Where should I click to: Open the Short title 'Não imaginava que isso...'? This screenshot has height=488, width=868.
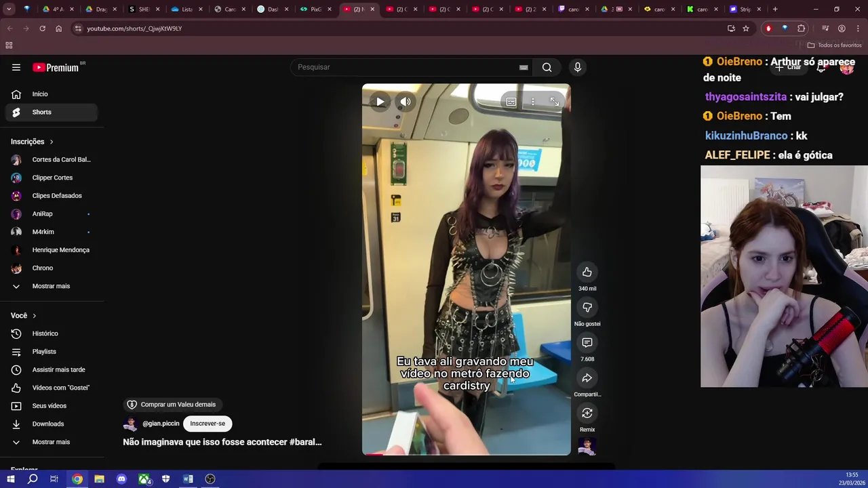tap(222, 442)
